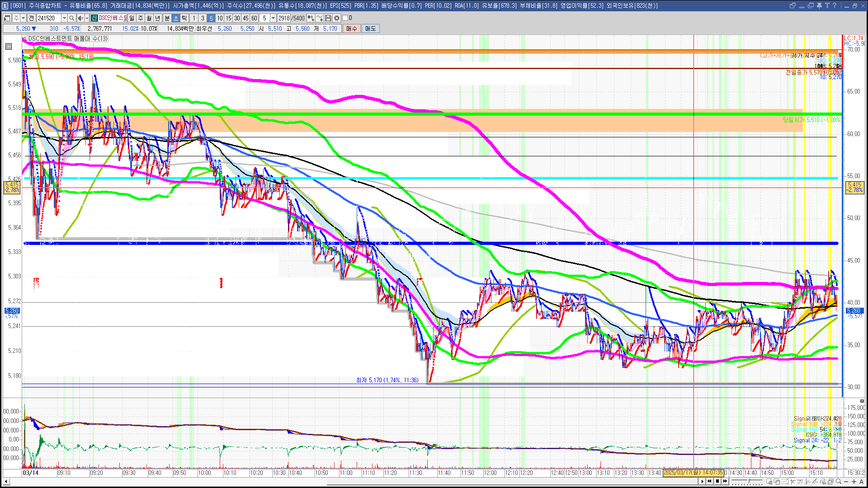Expand the interval value dropdown arrow
The width and height of the screenshot is (868, 488).
pyautogui.click(x=273, y=18)
